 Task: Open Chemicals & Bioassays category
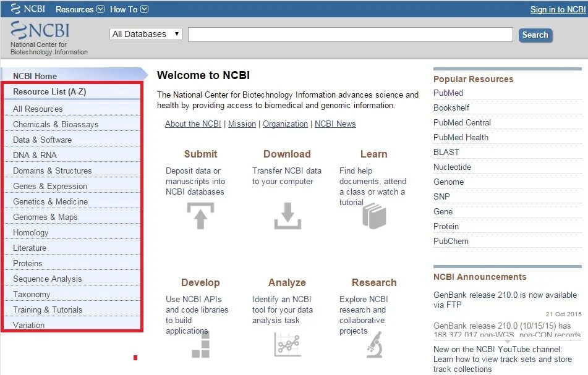56,124
